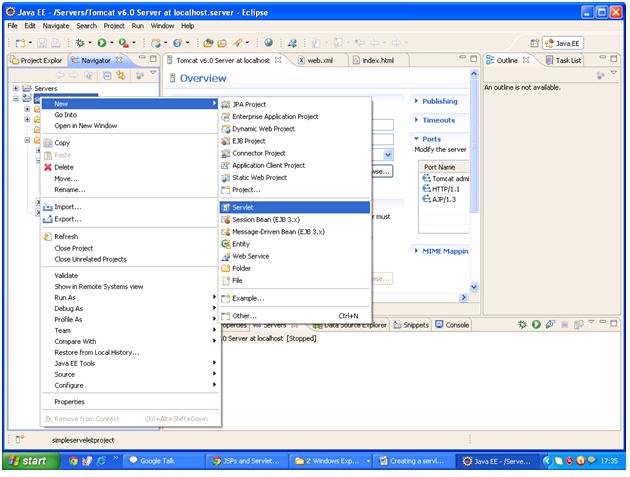Screen dimensions: 630x477
Task: Open the Search menu
Action: [86, 26]
